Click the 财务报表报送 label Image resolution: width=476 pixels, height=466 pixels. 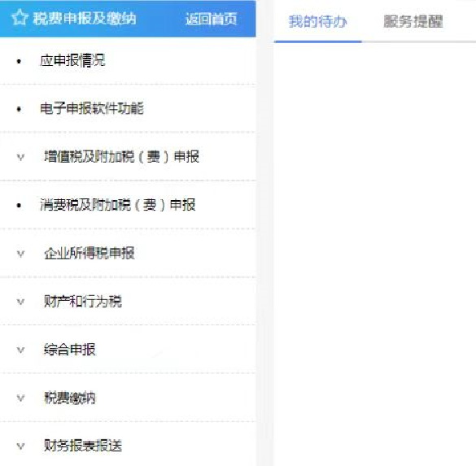tap(83, 446)
